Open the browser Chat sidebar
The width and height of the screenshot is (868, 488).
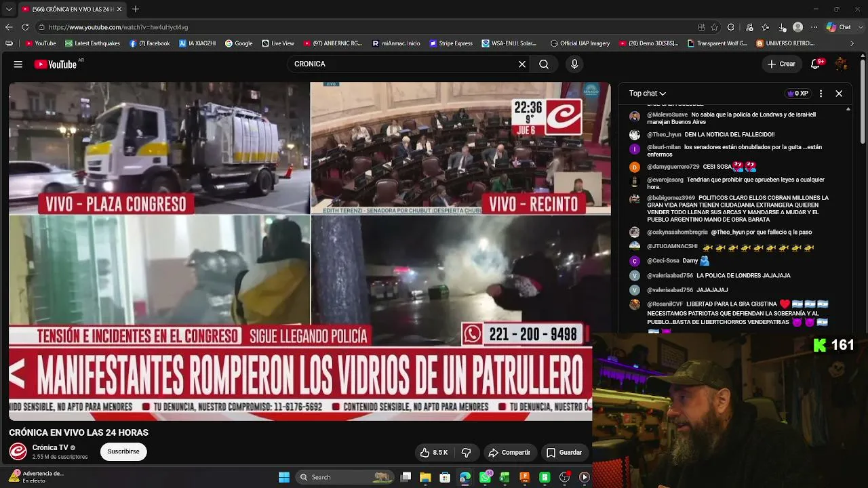839,27
